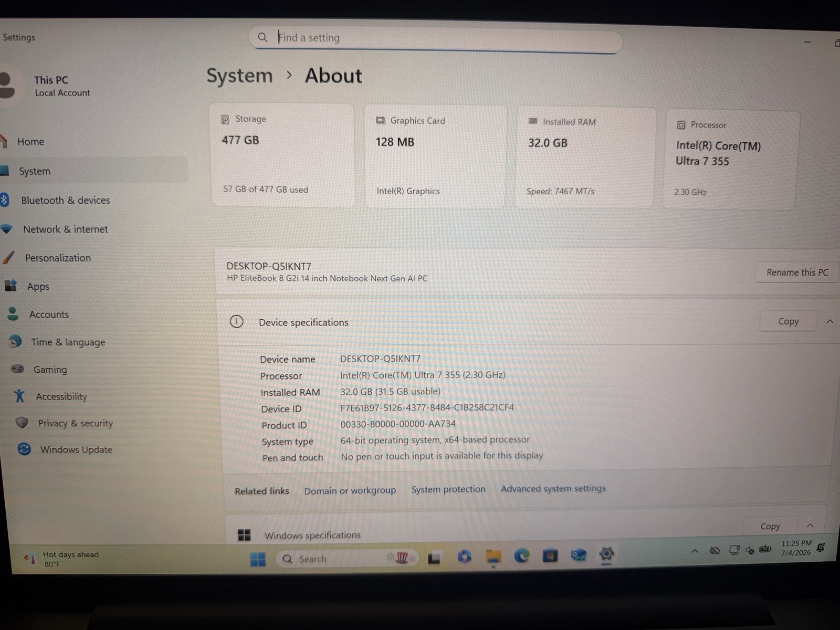Open the Storage card showing 477 GB

coord(282,155)
